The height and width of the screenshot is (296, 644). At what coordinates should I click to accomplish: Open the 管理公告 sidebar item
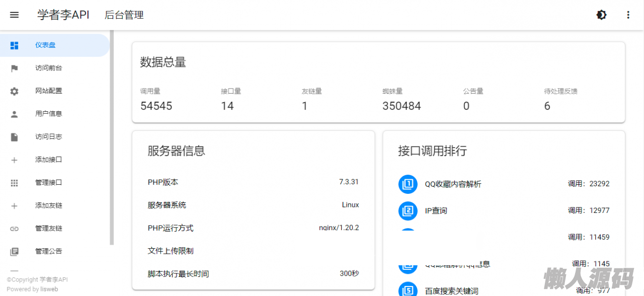click(x=49, y=251)
